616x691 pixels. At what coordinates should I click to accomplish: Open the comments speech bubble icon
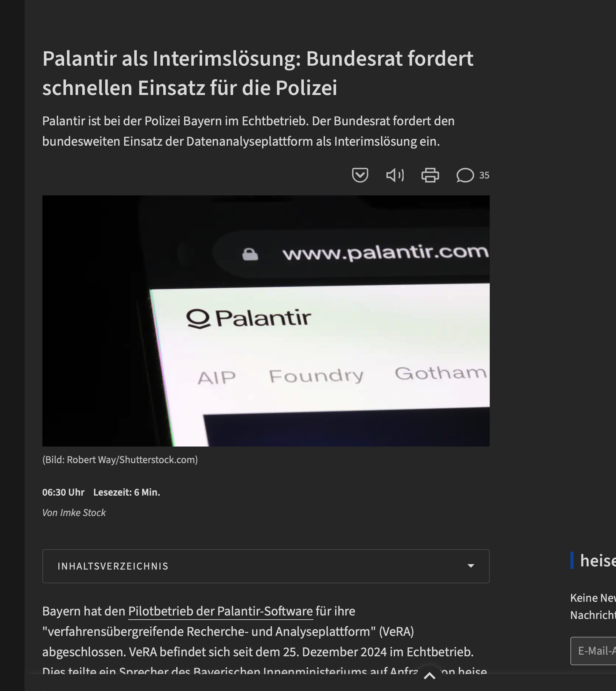[465, 175]
